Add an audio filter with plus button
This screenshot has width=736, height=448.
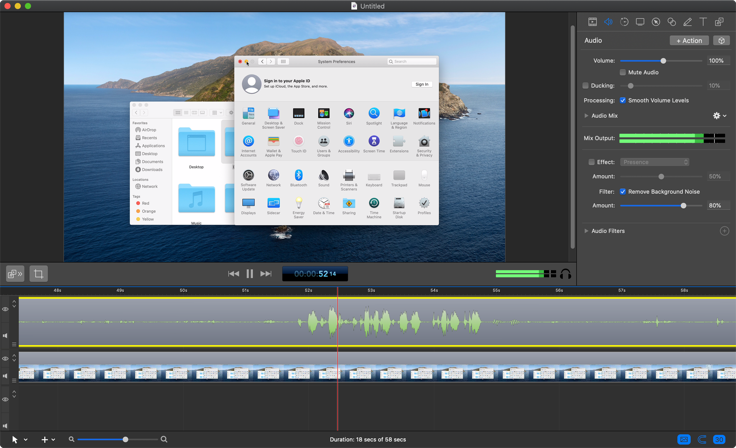(724, 231)
